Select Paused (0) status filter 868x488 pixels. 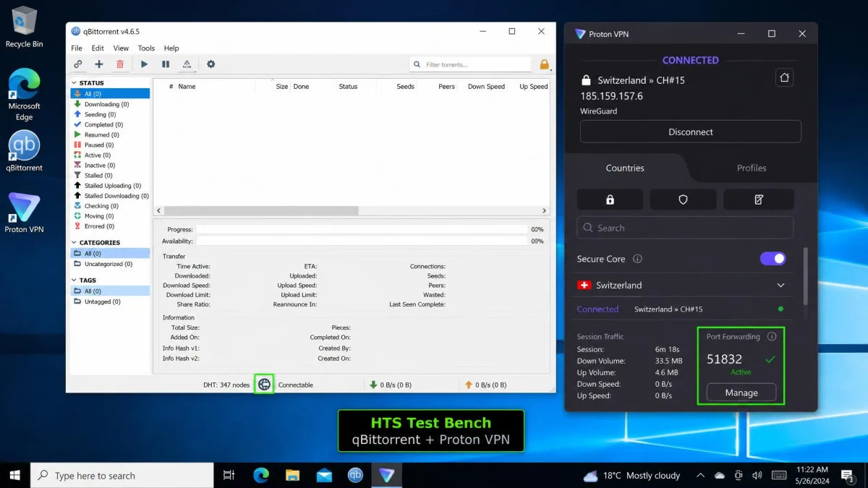[x=111, y=145]
